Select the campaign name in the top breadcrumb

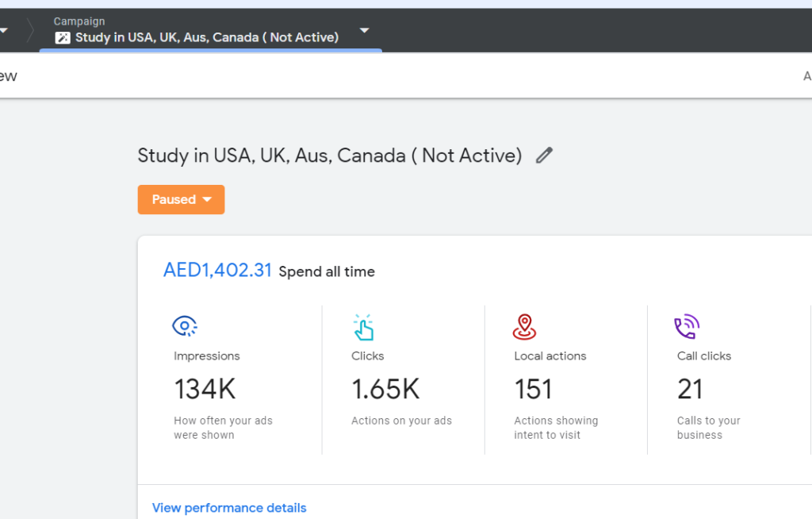[x=207, y=37]
